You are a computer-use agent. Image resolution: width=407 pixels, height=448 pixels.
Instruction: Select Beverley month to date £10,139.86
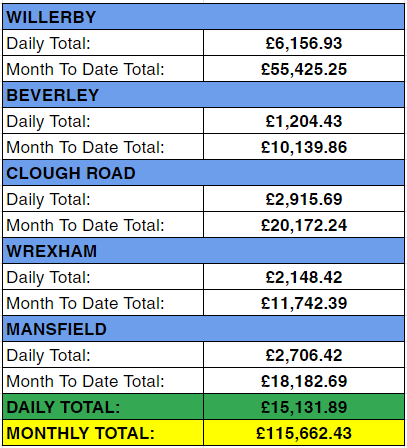304,147
